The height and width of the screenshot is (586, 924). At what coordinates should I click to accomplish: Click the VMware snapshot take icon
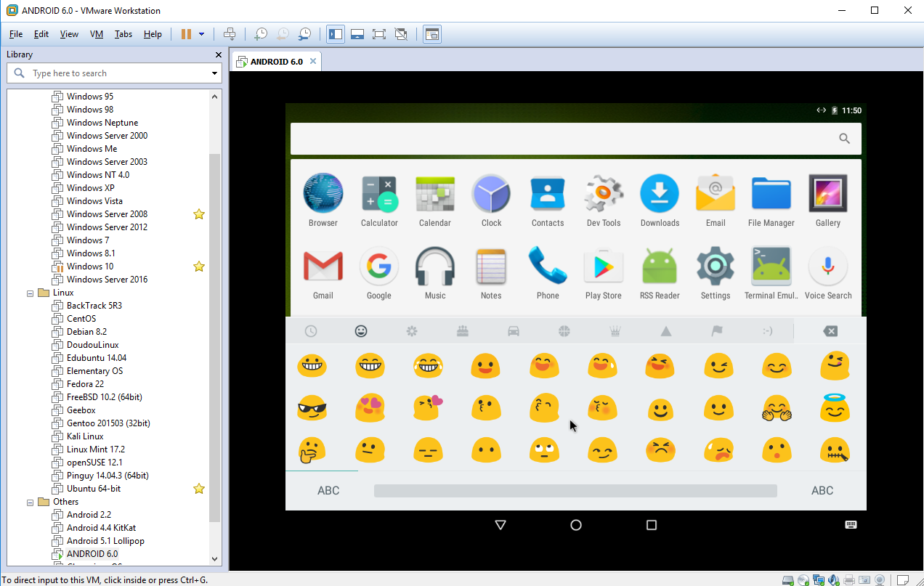coord(260,34)
